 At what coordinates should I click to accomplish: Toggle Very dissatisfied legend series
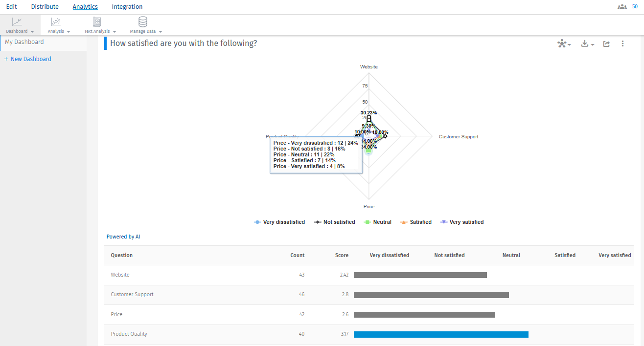[279, 222]
